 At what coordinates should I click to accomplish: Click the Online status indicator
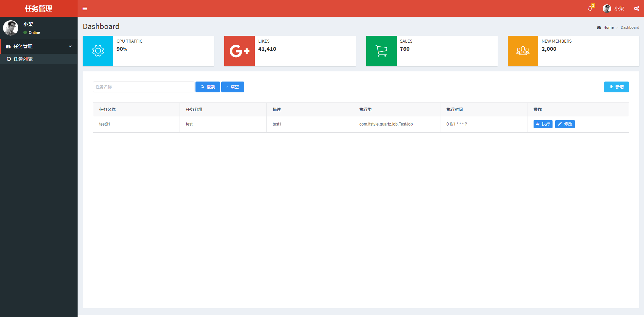(x=24, y=32)
